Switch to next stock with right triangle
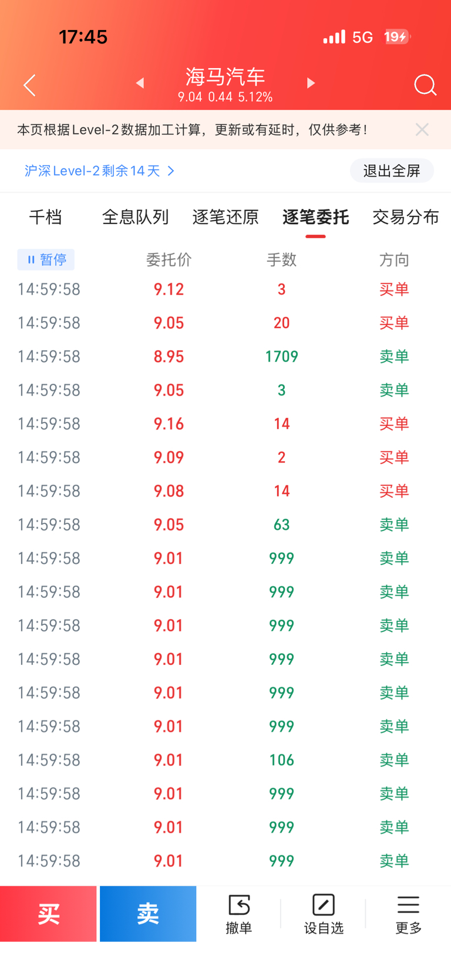The image size is (451, 980). pos(311,83)
